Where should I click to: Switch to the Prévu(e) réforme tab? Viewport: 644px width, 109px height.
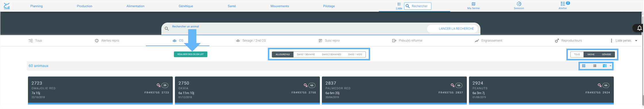coord(407,41)
